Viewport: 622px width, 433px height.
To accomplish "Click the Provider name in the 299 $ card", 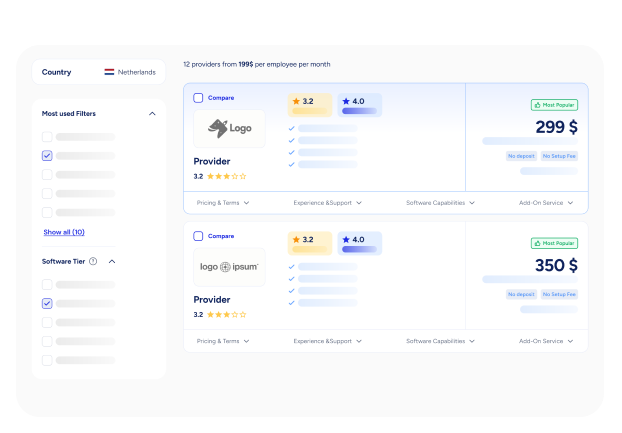I will pos(212,162).
